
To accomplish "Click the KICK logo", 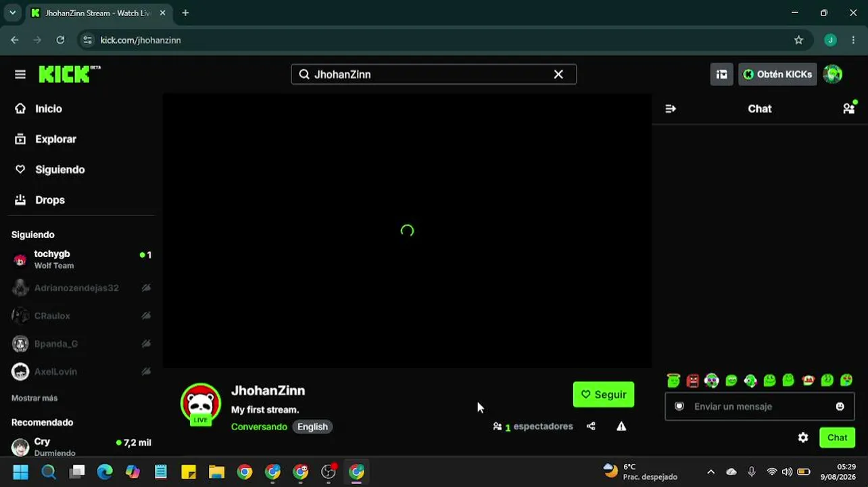I will coord(70,74).
